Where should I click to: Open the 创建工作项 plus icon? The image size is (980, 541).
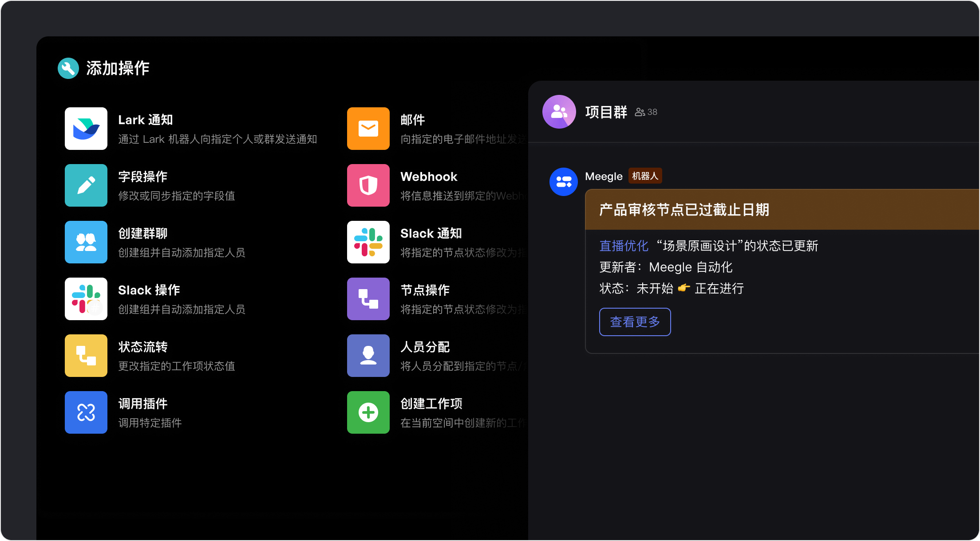(x=368, y=412)
